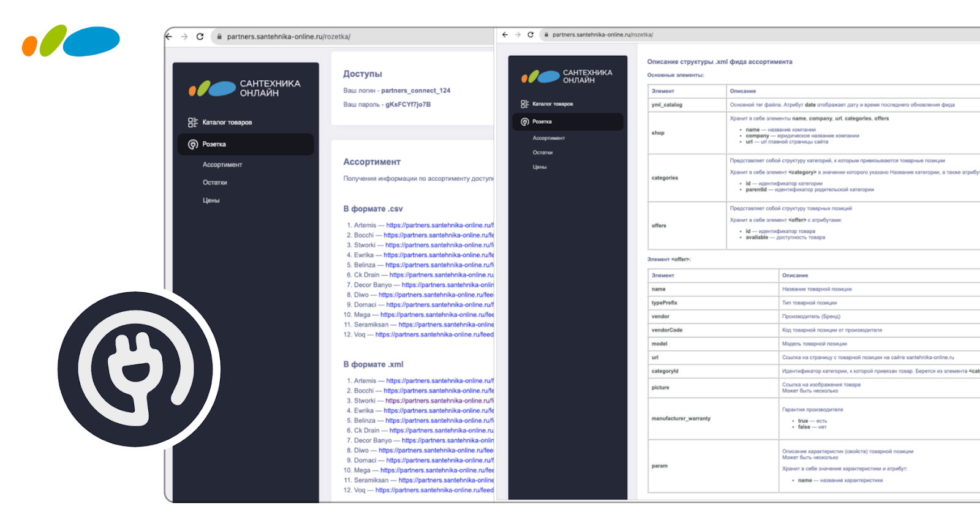Open Ассортимент submenu in left sidebar

coord(222,165)
